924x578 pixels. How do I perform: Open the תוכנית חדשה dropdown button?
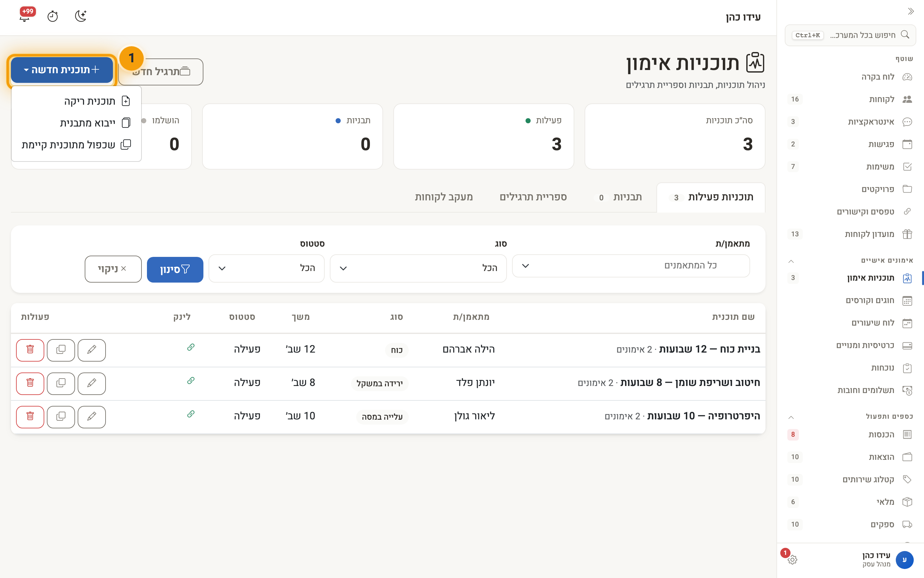pos(62,70)
